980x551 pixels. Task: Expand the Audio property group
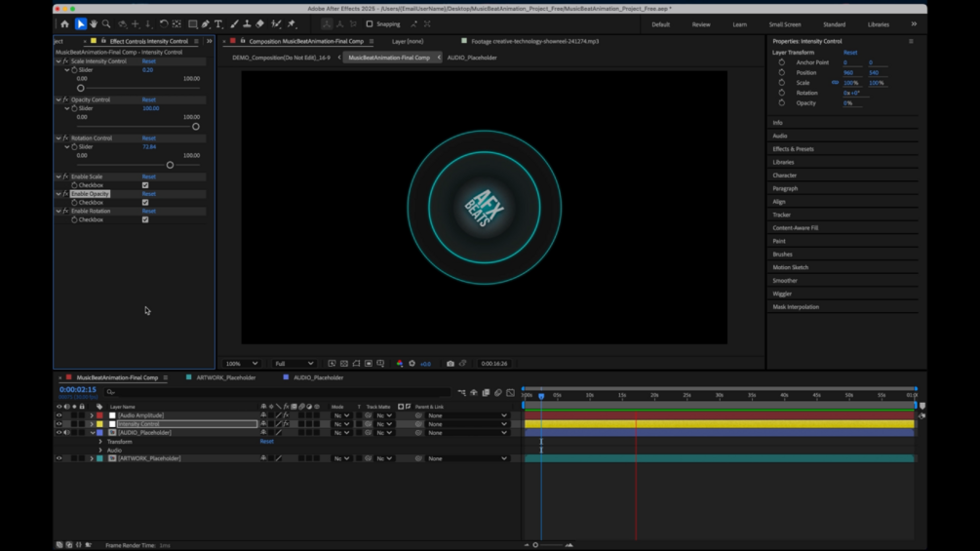[x=100, y=451]
